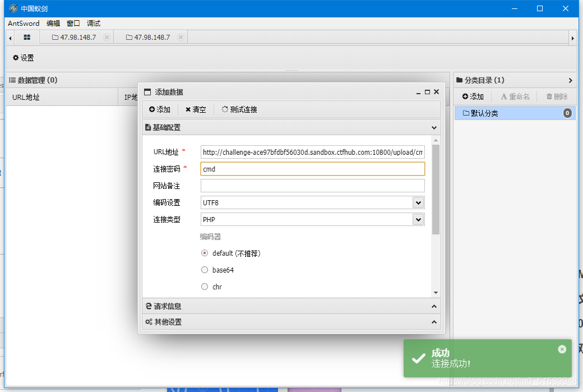This screenshot has height=392, width=583.
Task: Click the success checkmark icon
Action: (x=419, y=358)
